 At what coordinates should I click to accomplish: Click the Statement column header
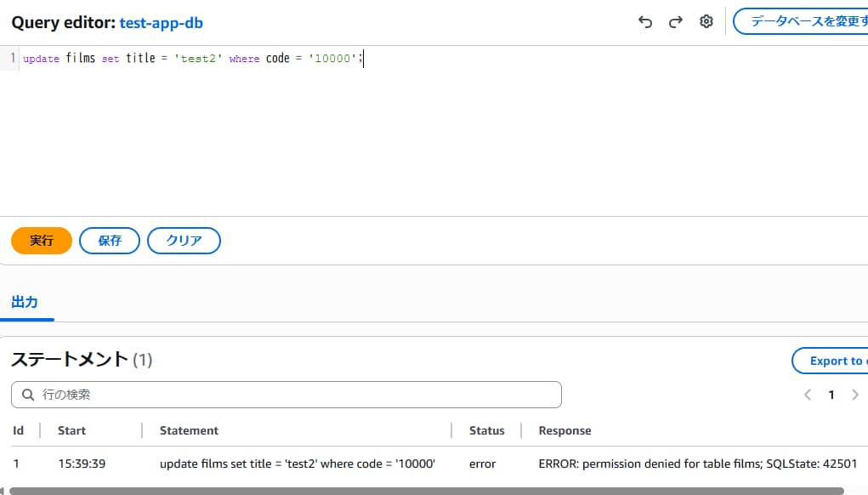(x=189, y=430)
